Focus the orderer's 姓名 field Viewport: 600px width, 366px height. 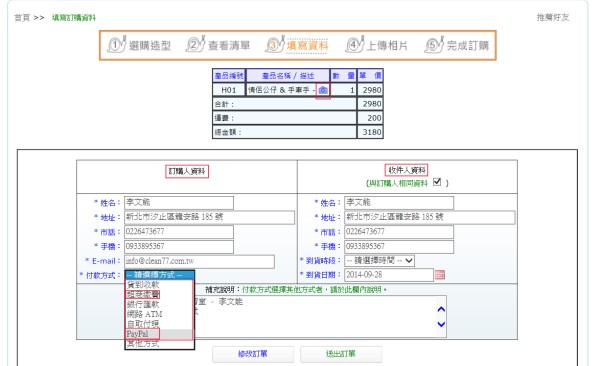179,203
